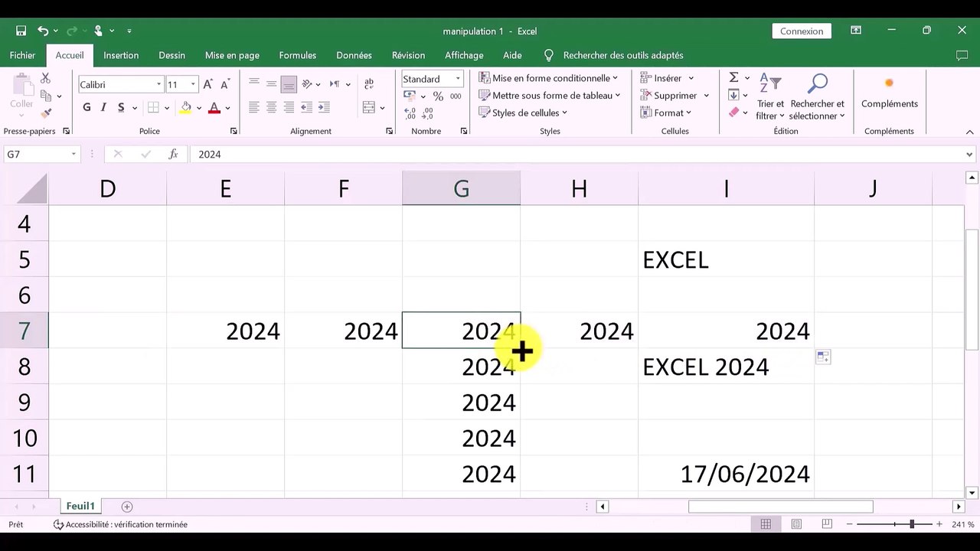This screenshot has width=980, height=551.
Task: Insert AutoSum formula with sigma icon
Action: click(x=733, y=78)
